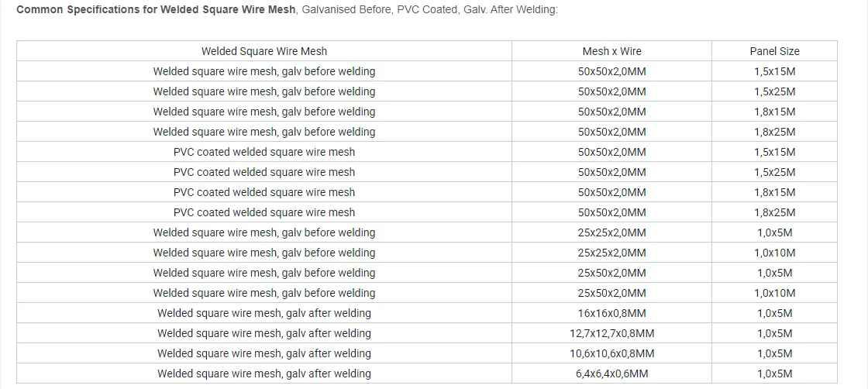868x389 pixels.
Task: Click the 6,4x6,4x0,6MM mesh cell
Action: coord(611,374)
